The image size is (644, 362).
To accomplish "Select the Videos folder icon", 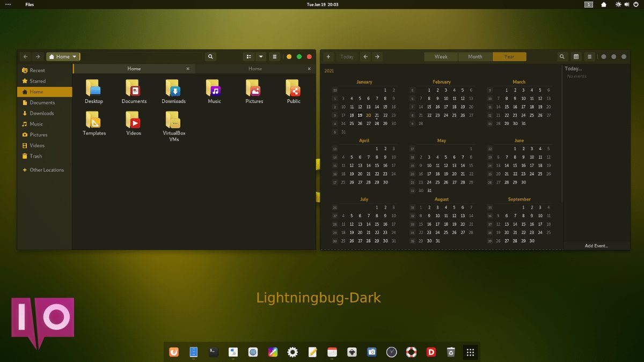I will [134, 120].
